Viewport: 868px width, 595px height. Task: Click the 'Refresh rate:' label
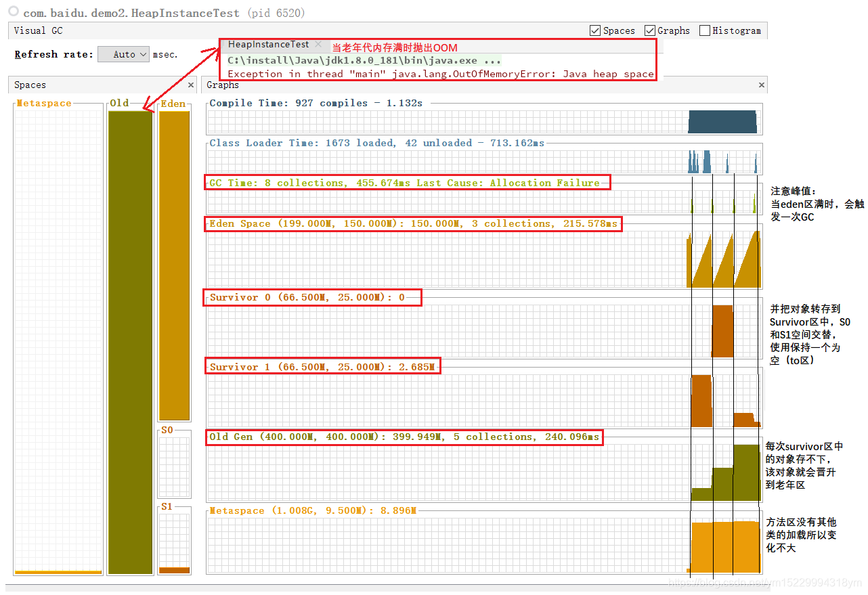pyautogui.click(x=54, y=54)
